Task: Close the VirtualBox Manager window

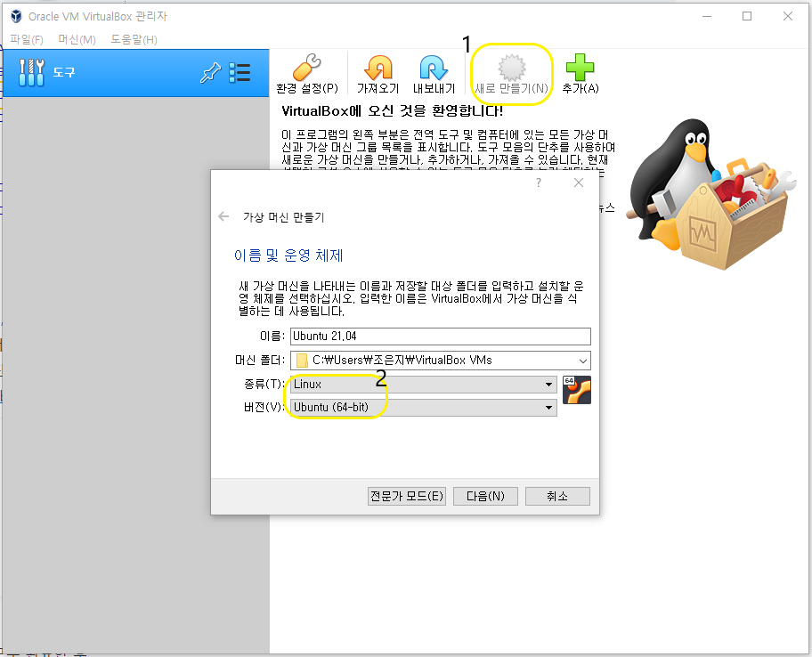Action: 788,17
